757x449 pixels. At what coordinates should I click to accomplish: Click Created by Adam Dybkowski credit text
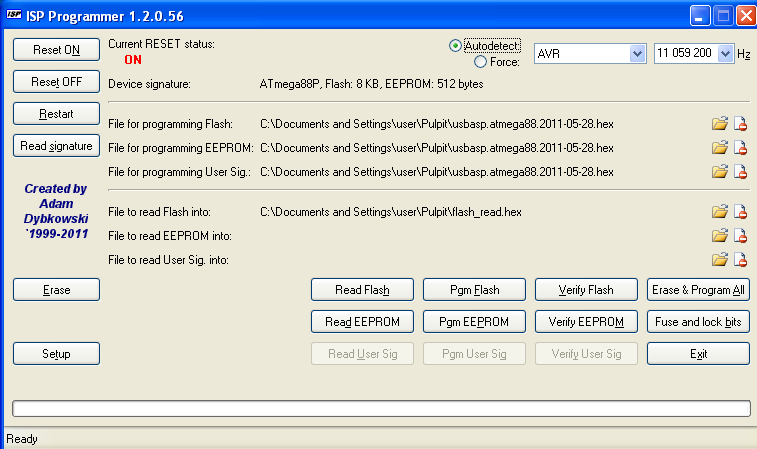[56, 211]
